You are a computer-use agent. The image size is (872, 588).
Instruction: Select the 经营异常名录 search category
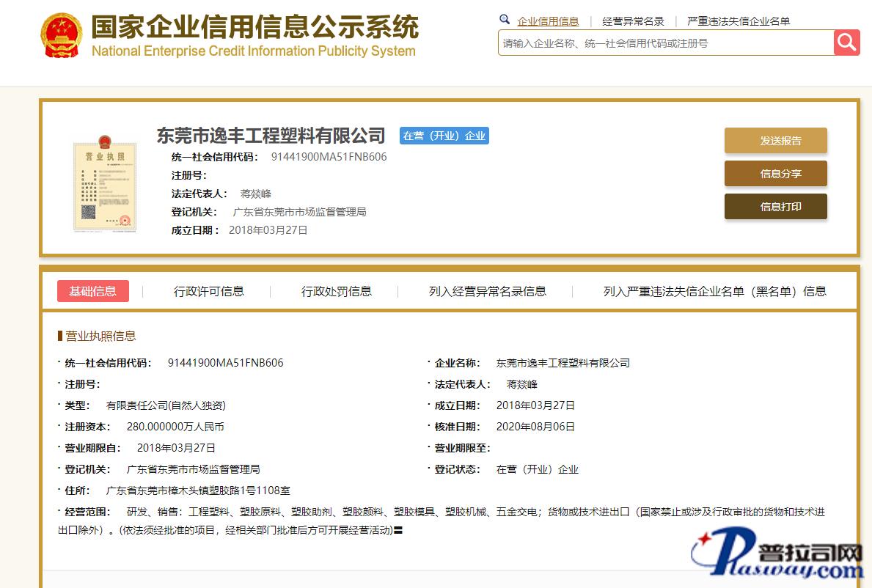633,21
